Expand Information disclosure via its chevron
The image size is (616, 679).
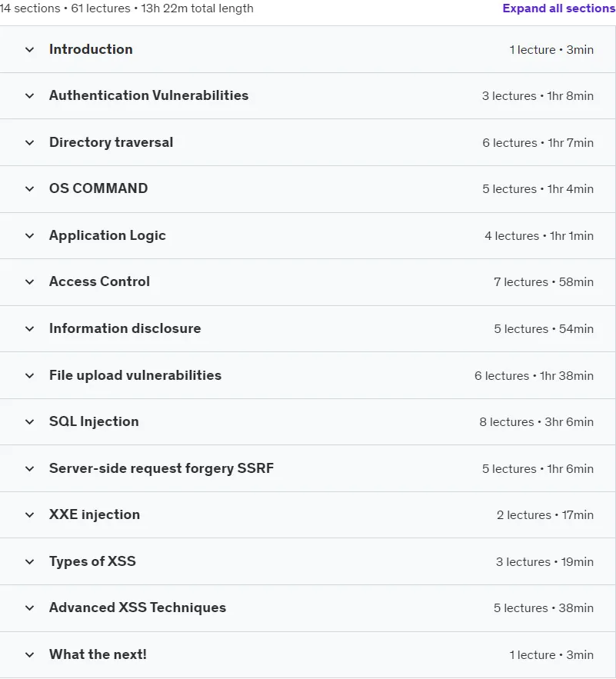click(x=29, y=328)
